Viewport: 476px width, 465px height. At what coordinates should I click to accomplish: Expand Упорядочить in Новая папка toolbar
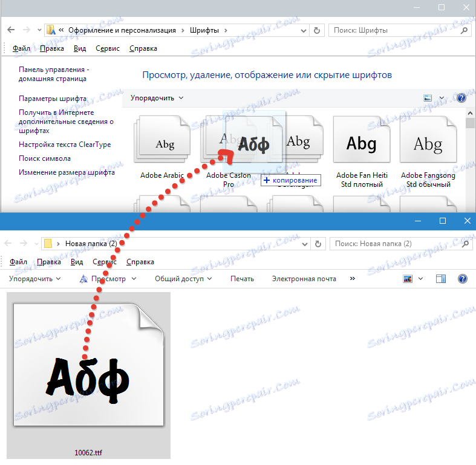pos(34,279)
